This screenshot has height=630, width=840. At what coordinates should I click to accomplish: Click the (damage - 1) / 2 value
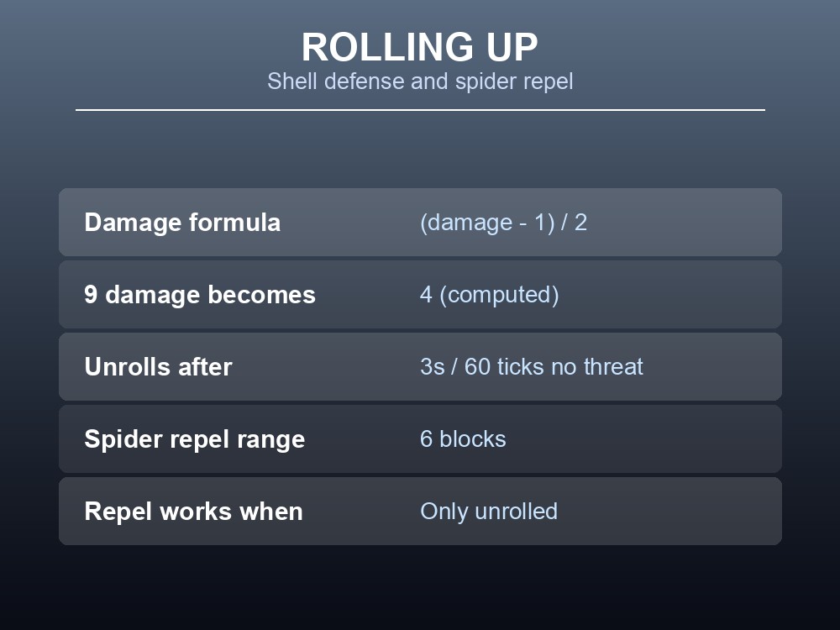503,223
